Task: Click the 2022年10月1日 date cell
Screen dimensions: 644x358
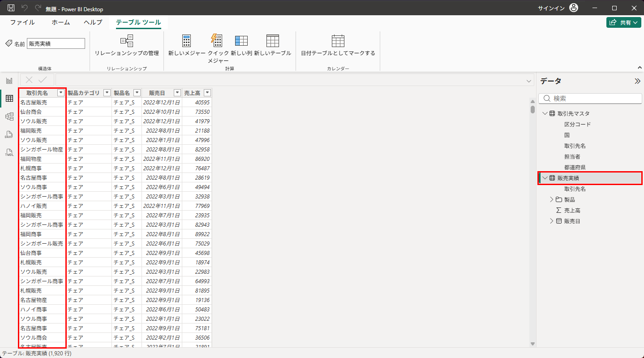Action: pos(162,112)
